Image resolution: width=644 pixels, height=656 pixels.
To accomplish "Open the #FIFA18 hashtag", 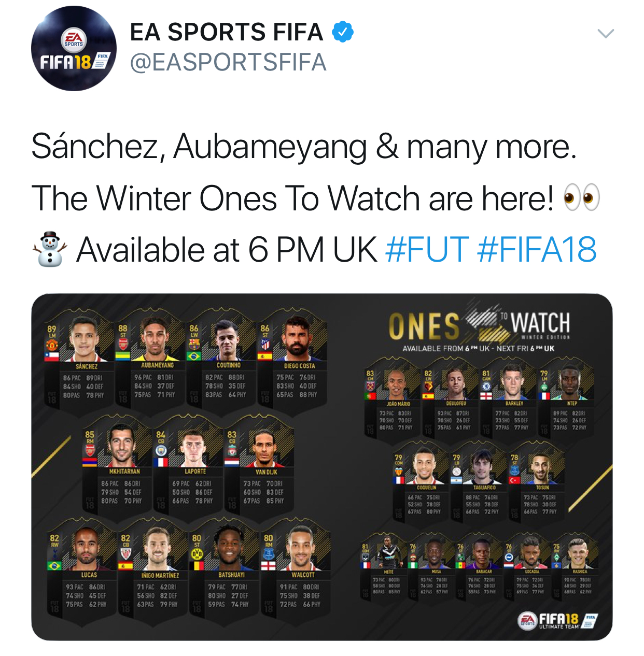I will coord(537,250).
